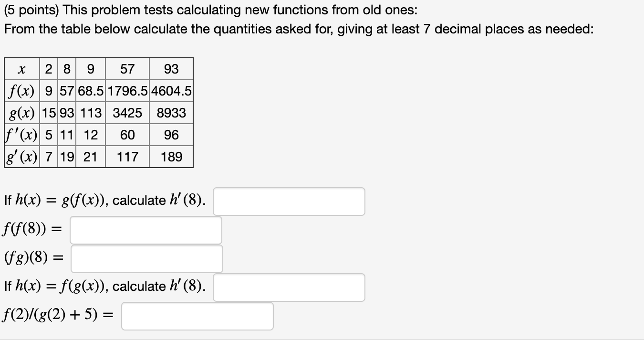Click the (fg)(8) answer box
This screenshot has height=341, width=644.
tap(146, 258)
